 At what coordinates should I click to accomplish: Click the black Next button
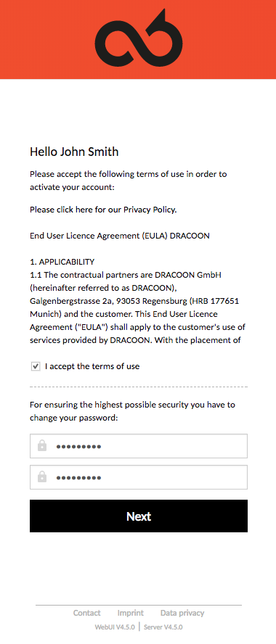139,516
